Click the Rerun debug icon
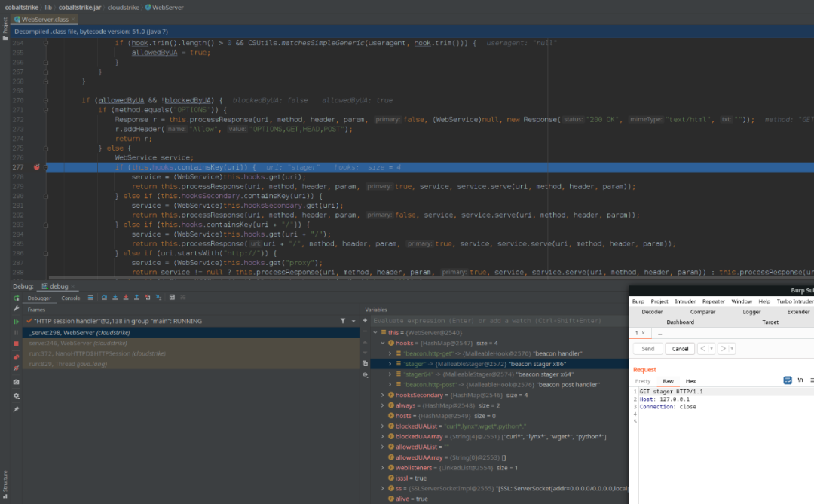 [16, 298]
